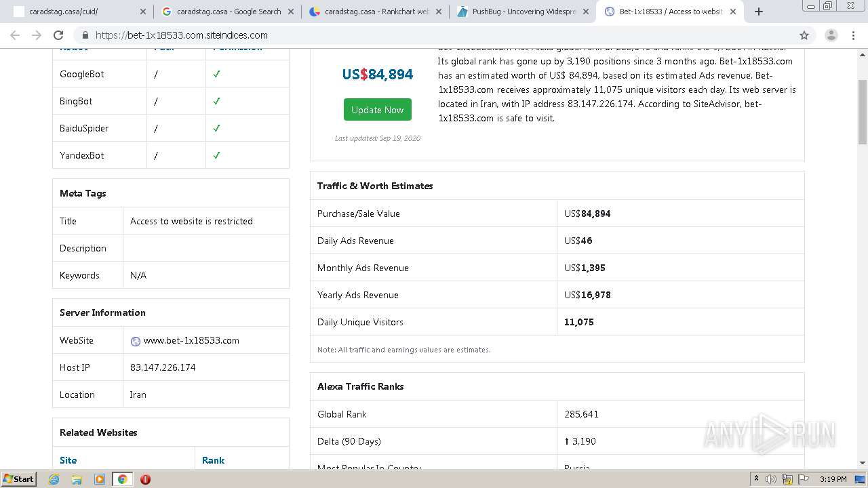
Task: Open Chrome's three-dot menu
Action: [x=853, y=35]
